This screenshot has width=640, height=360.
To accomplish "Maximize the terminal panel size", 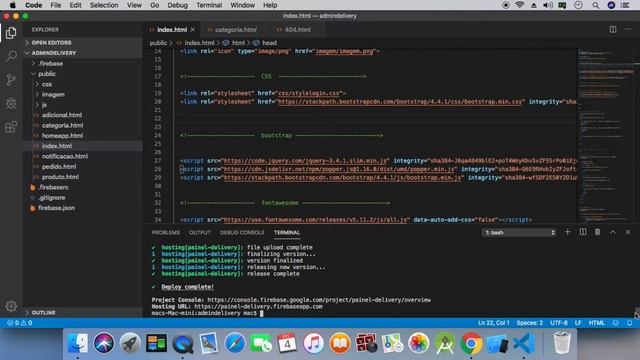I will tap(613, 232).
